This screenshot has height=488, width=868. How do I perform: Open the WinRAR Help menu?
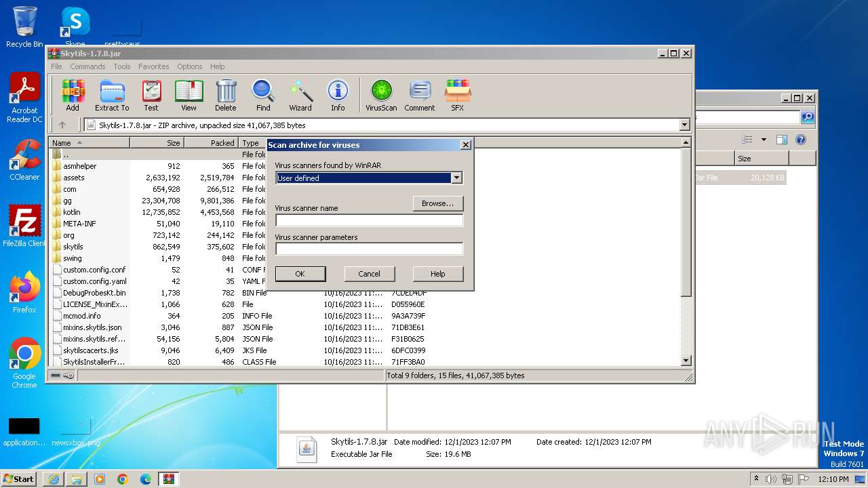coord(218,66)
